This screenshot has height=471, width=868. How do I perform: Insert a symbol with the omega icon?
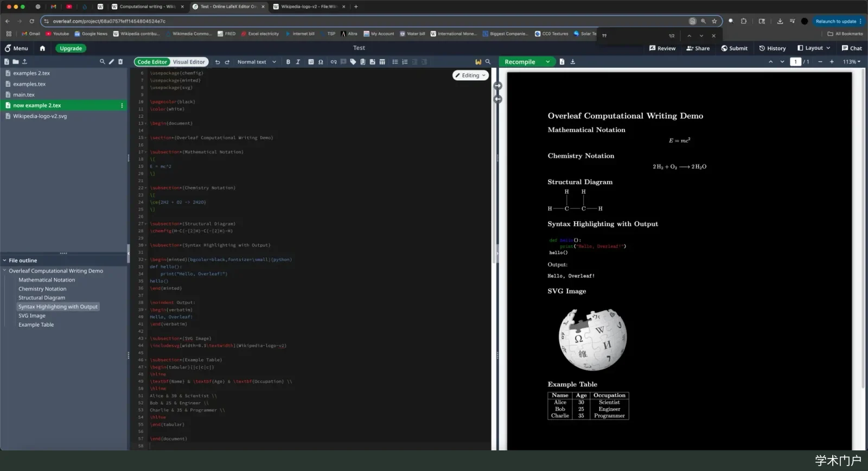pyautogui.click(x=321, y=62)
